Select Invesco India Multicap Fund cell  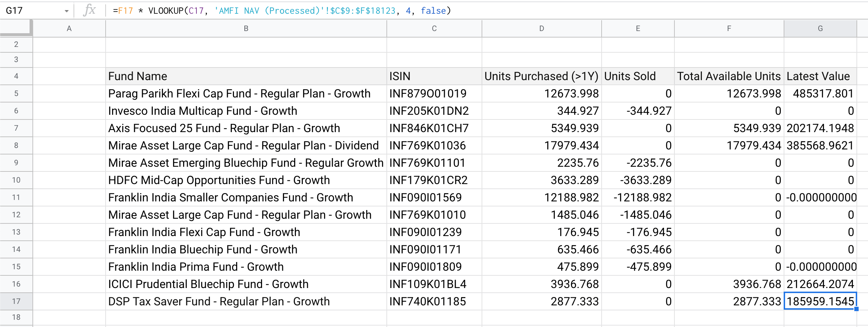click(246, 111)
